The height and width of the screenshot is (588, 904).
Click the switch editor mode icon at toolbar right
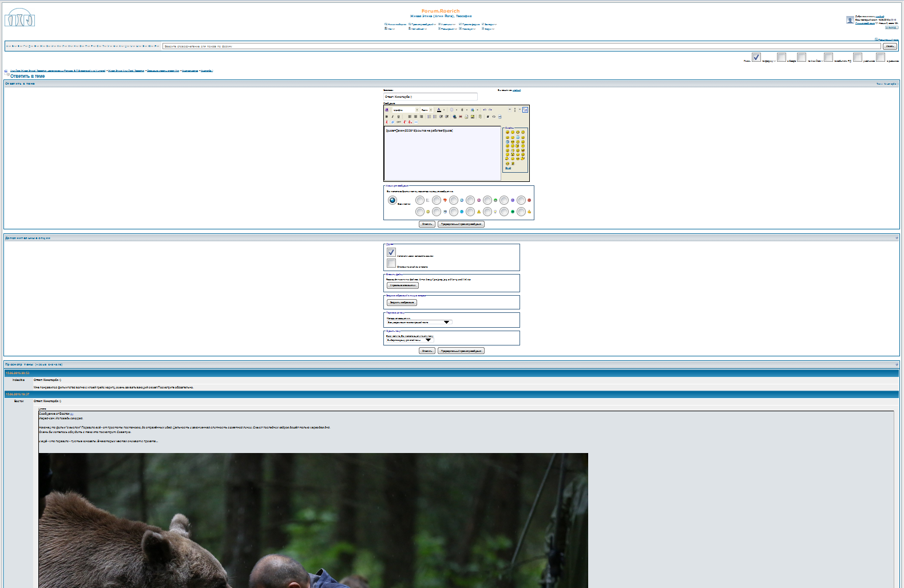[x=525, y=110]
